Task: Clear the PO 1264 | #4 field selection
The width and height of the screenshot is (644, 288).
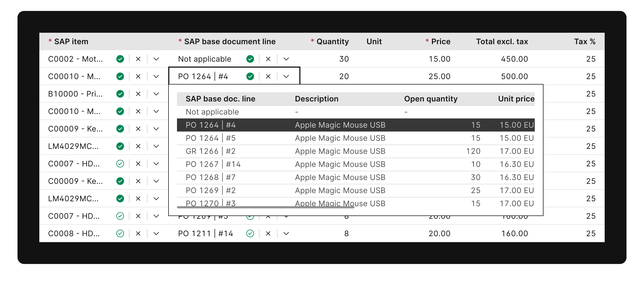Action: tap(268, 76)
